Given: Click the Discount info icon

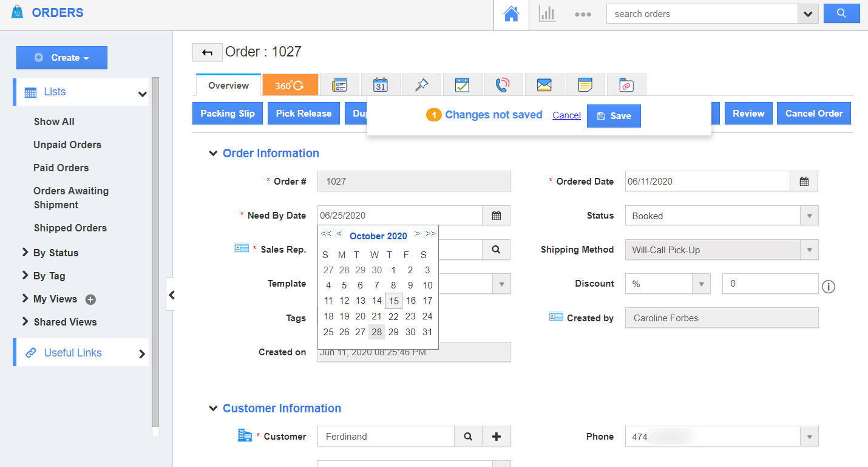Looking at the screenshot, I should pyautogui.click(x=829, y=287).
